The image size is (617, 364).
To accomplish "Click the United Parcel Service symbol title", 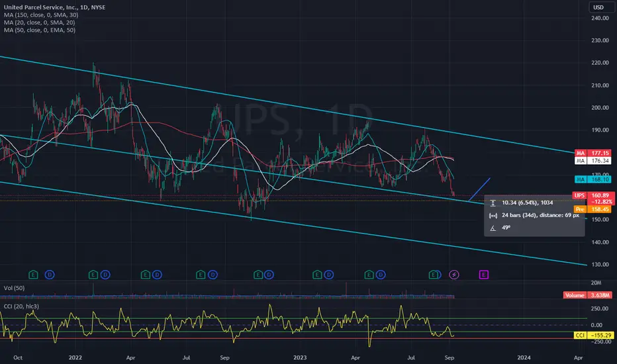I will [x=54, y=7].
